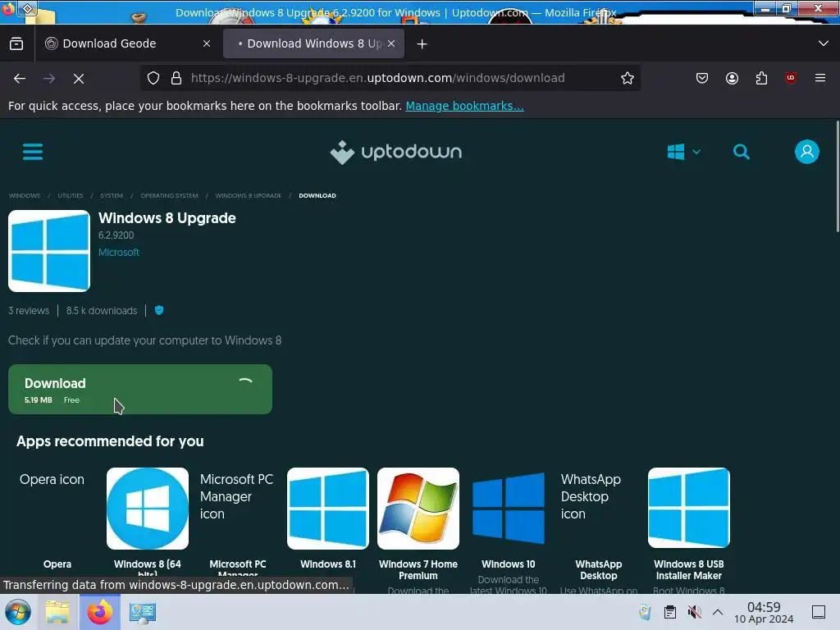Go to the System breadcrumb
Viewport: 840px width, 630px height.
[x=112, y=195]
